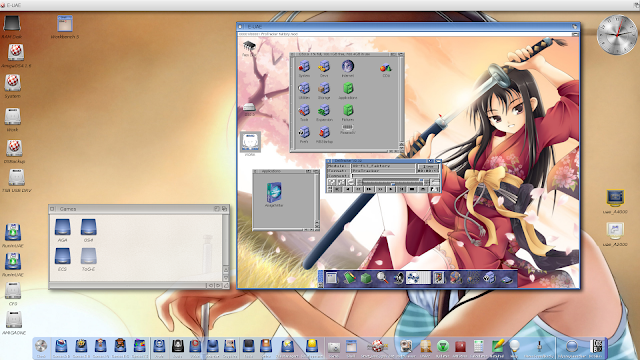Select the System volume icon on desktop
Image resolution: width=640 pixels, height=360 pixels.
click(x=13, y=83)
